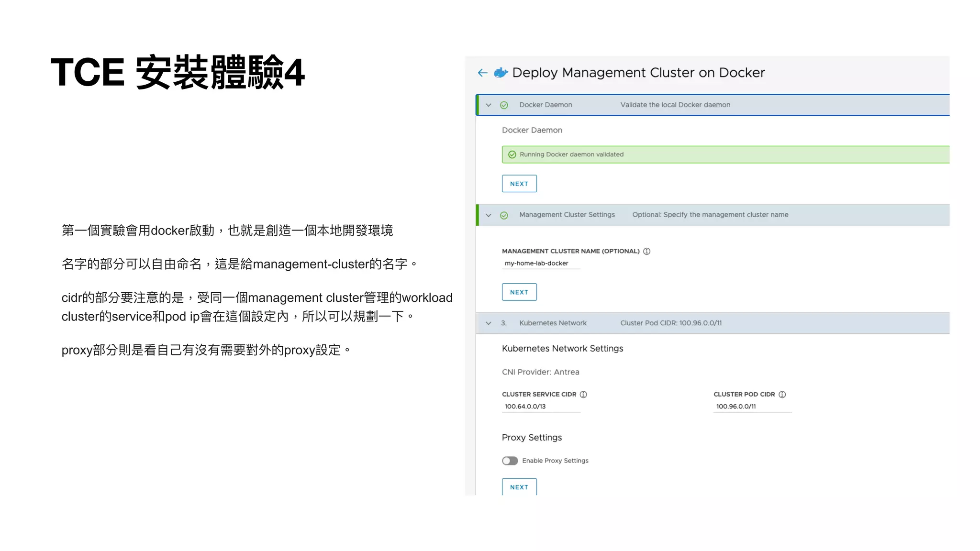Viewport: 980px width, 551px height.
Task: Click the Management Cluster Name input field
Action: (x=541, y=264)
